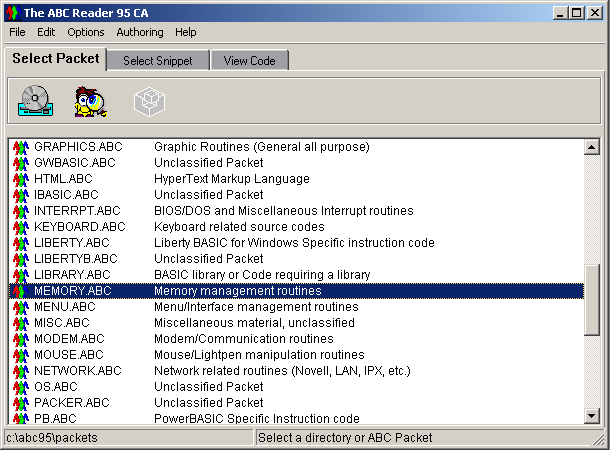Click the packet icon beside KEYBOARD.ABC

[21, 227]
